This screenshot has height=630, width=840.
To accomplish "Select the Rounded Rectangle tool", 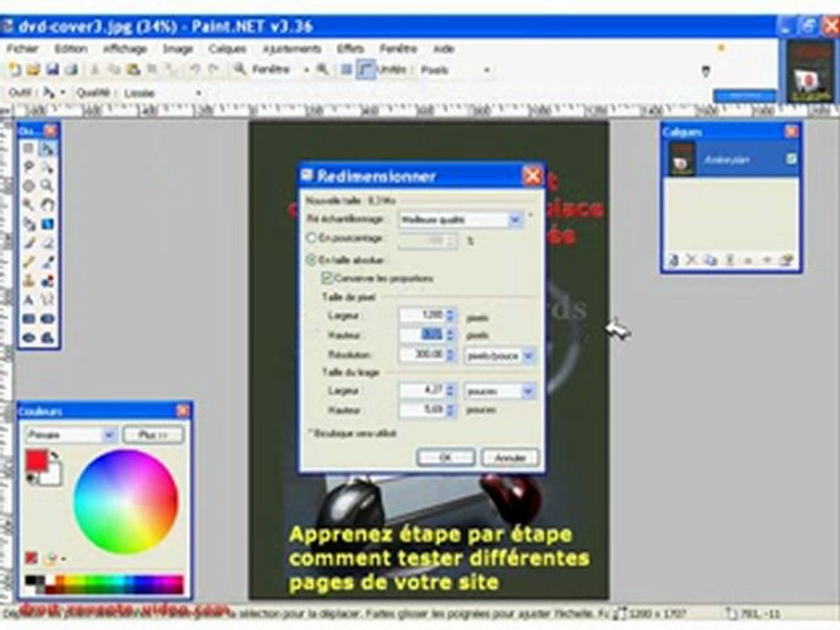I will pyautogui.click(x=47, y=318).
